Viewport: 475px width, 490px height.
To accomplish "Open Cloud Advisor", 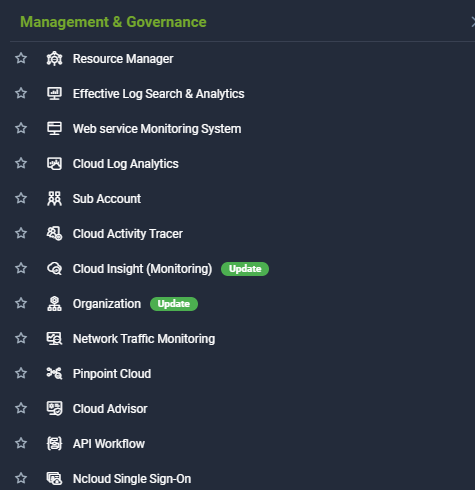I will [110, 409].
